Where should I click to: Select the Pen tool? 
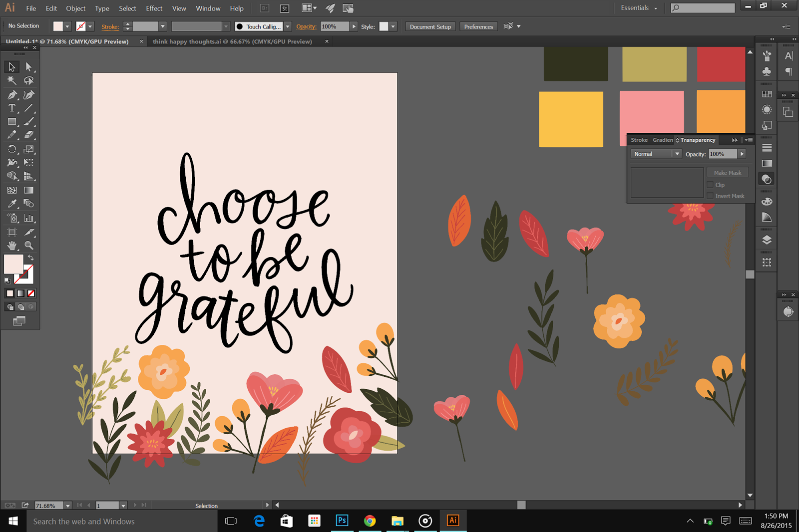[x=12, y=94]
